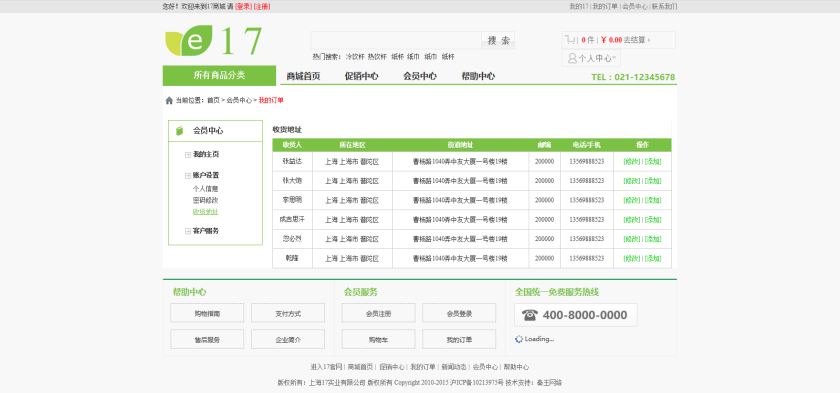Click 修改 for 张益达 row
This screenshot has height=393, width=840.
coord(632,162)
